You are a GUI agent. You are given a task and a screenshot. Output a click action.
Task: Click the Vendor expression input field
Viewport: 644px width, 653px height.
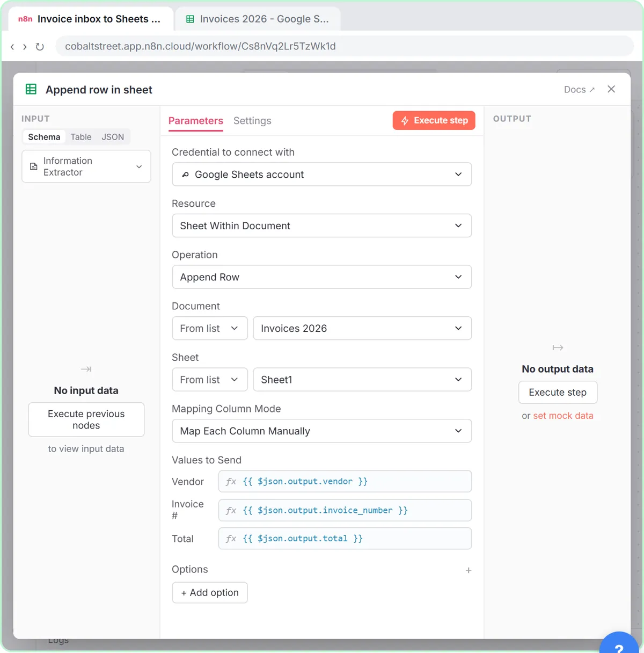tap(345, 482)
